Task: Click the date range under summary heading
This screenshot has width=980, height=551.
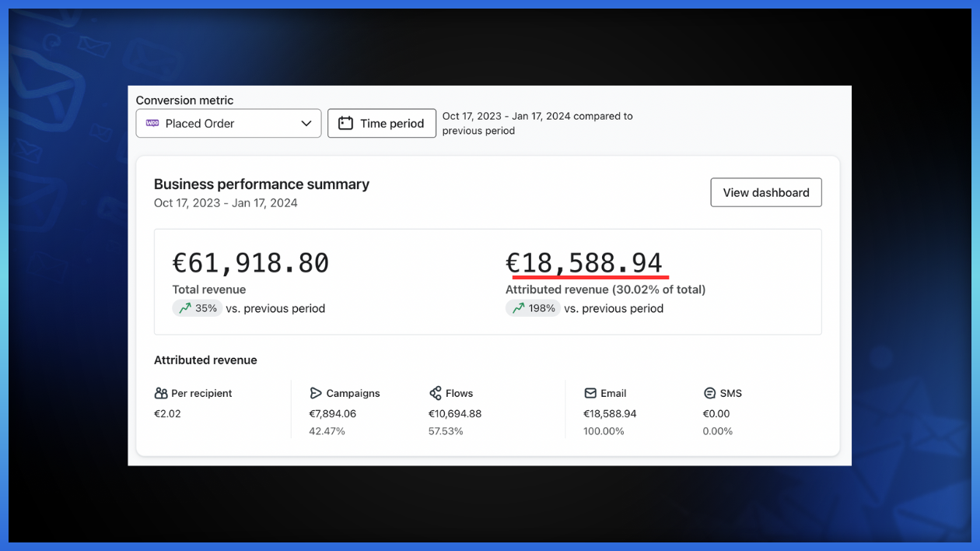Action: click(x=226, y=203)
